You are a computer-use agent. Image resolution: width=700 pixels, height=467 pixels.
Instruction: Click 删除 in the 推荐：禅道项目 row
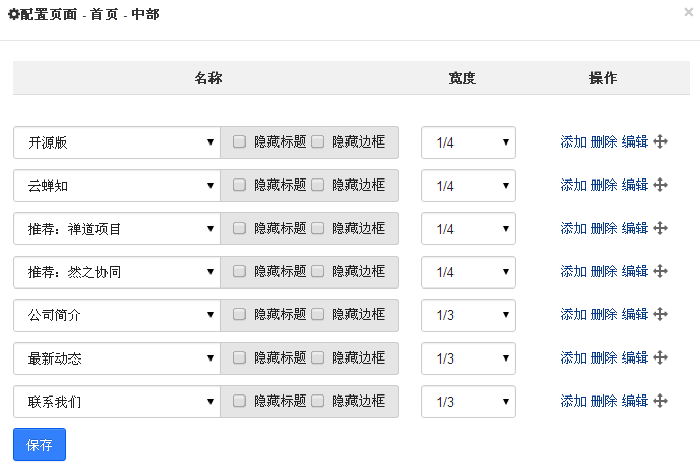click(604, 228)
